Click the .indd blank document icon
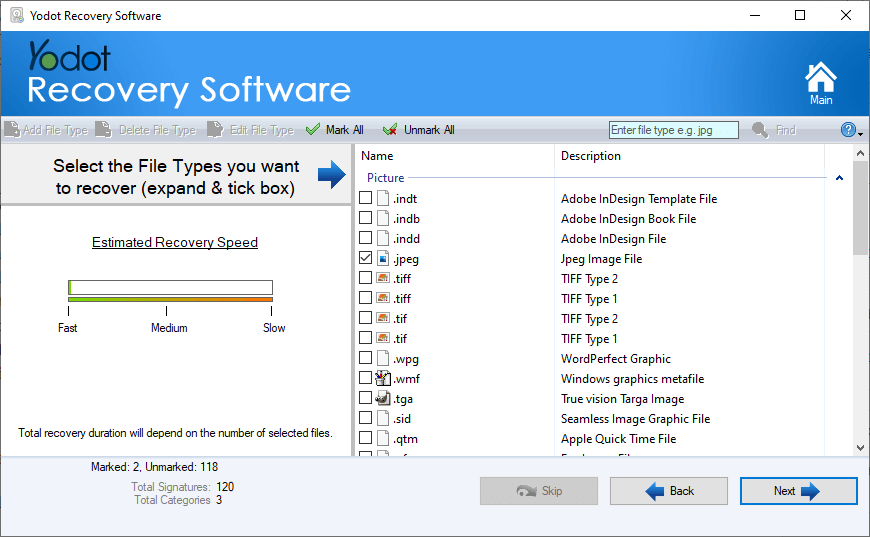Viewport: 870px width, 537px height. tap(383, 239)
